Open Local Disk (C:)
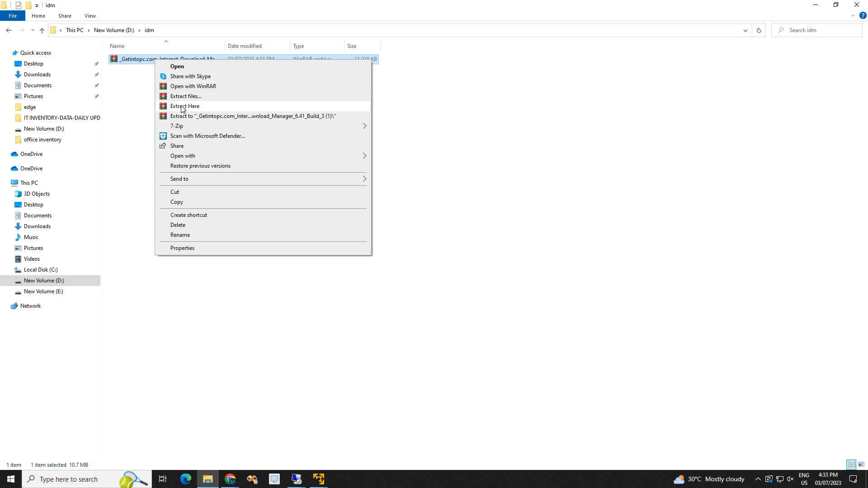 [41, 270]
